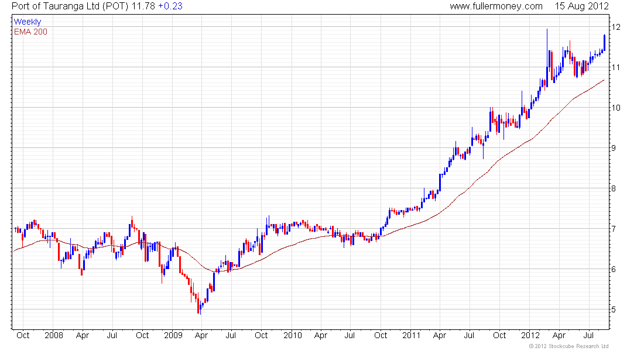The height and width of the screenshot is (351, 644).
Task: Click the red 'EMA 200' legend label
Action: 30,32
